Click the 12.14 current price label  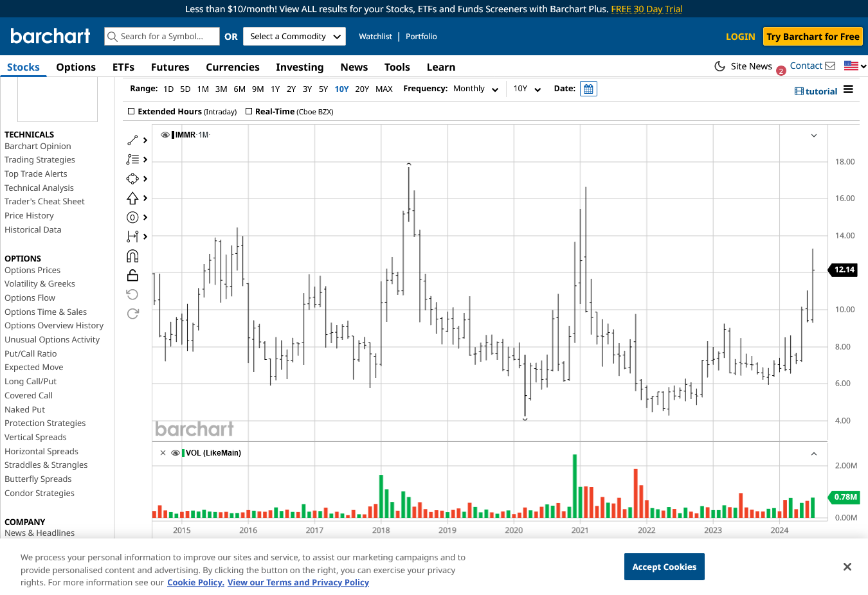[x=844, y=270]
